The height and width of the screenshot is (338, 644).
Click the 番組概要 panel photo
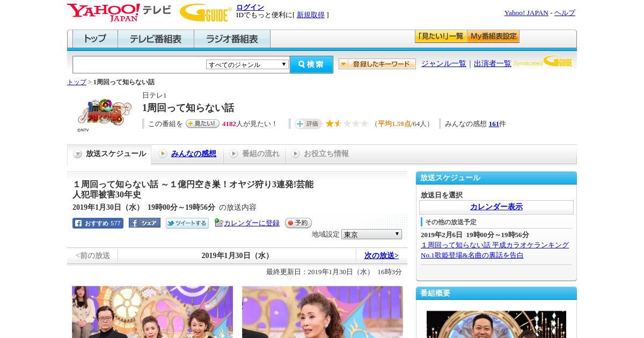click(x=496, y=324)
